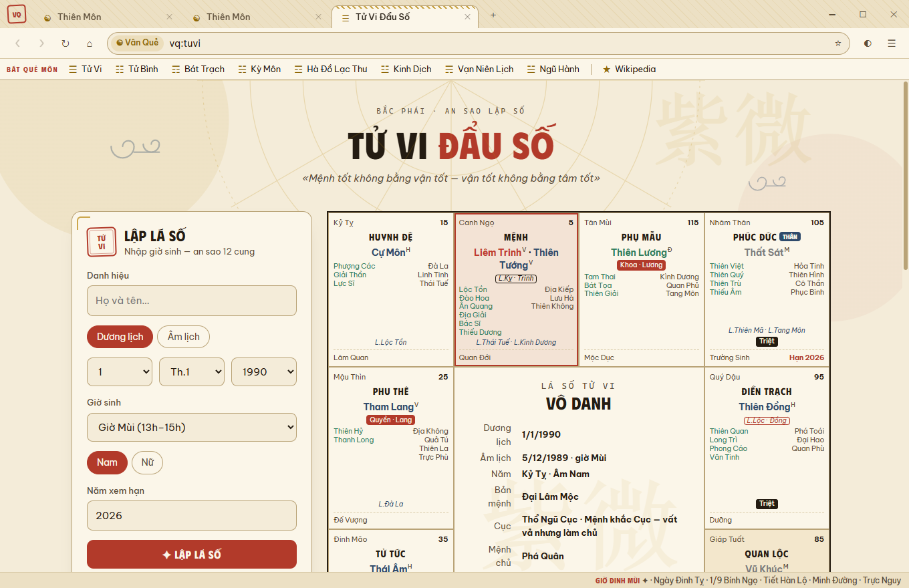Open the Tử Bình bookmark
The height and width of the screenshot is (588, 909).
[x=137, y=69]
